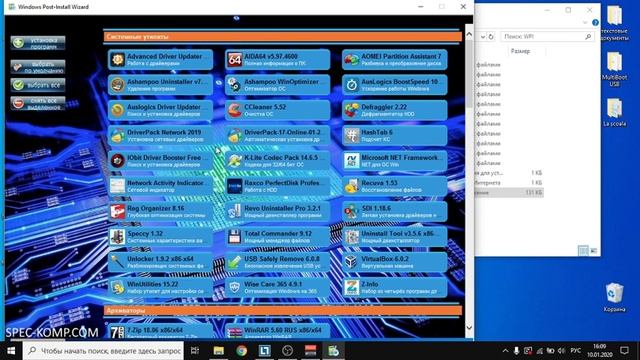The height and width of the screenshot is (360, 640).
Task: Click the K-Lite Codec Pack 14.6.5 icon
Action: point(235,161)
